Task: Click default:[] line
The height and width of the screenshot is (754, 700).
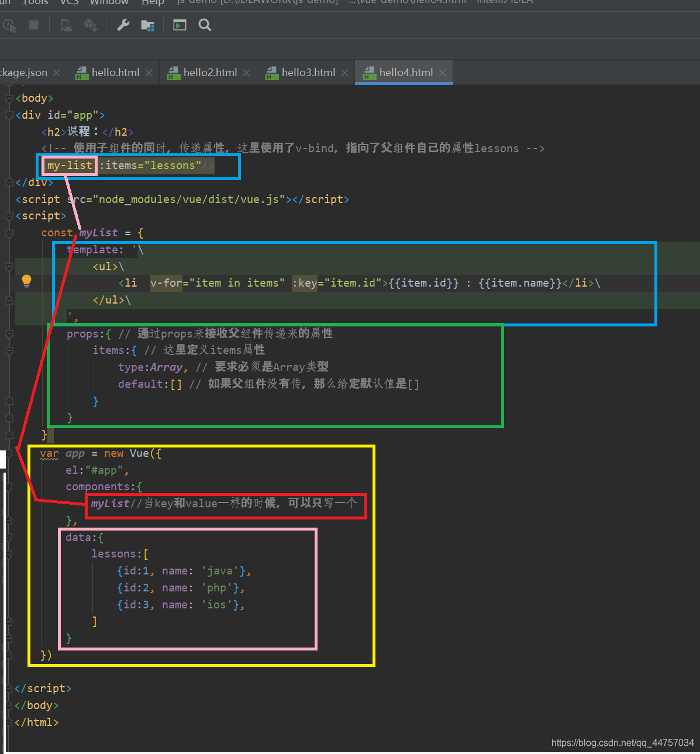Action: 150,384
